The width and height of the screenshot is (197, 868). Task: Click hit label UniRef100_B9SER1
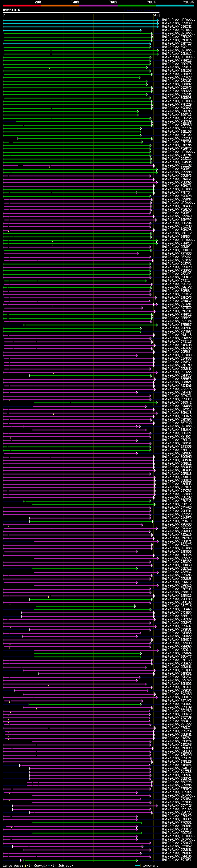pyautogui.click(x=177, y=758)
